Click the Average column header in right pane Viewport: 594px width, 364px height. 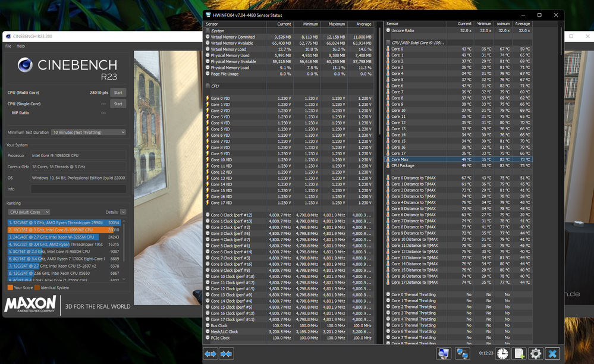coord(522,23)
